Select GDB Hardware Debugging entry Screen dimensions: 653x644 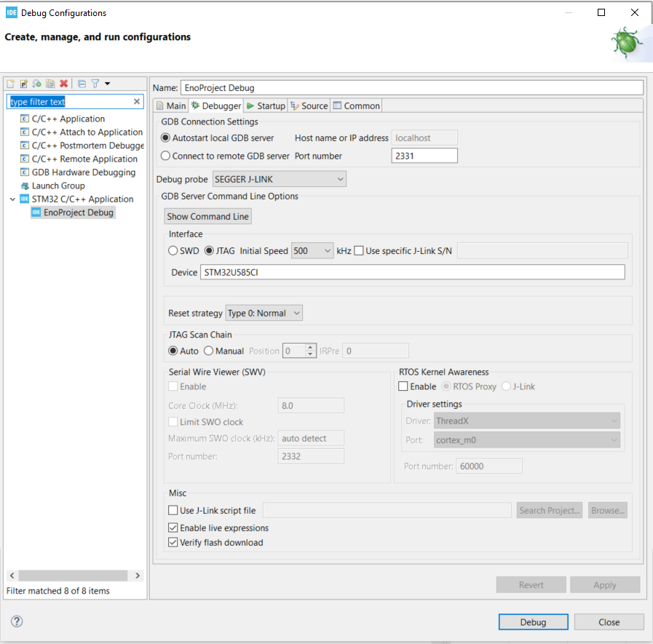click(78, 172)
